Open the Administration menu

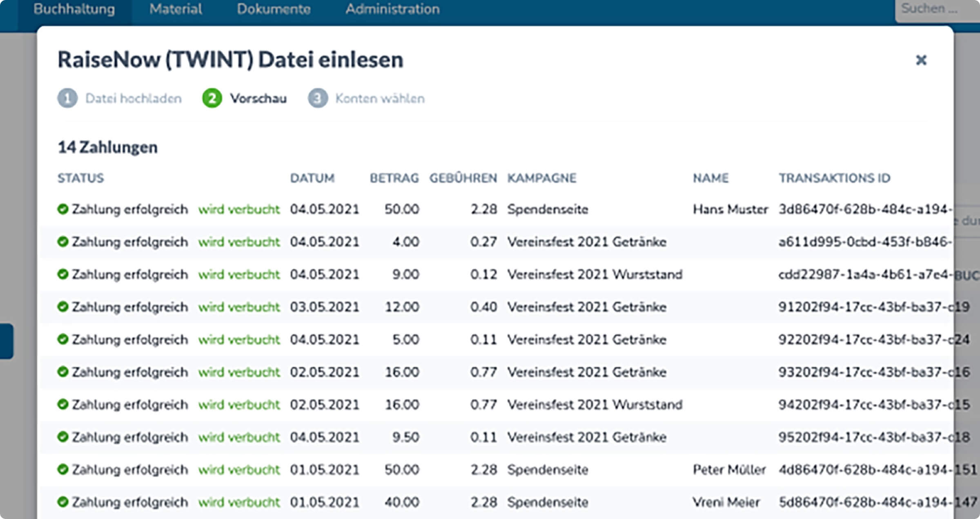pyautogui.click(x=393, y=9)
